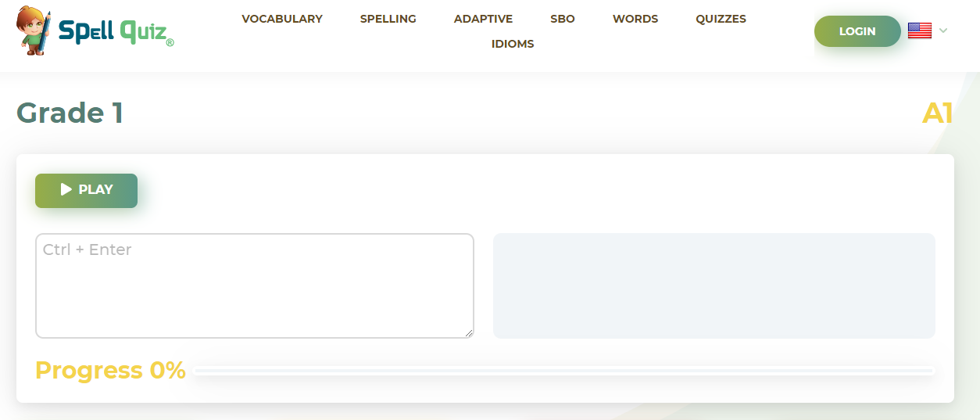Click the Grade 1 heading
The width and height of the screenshot is (980, 420).
tap(70, 113)
